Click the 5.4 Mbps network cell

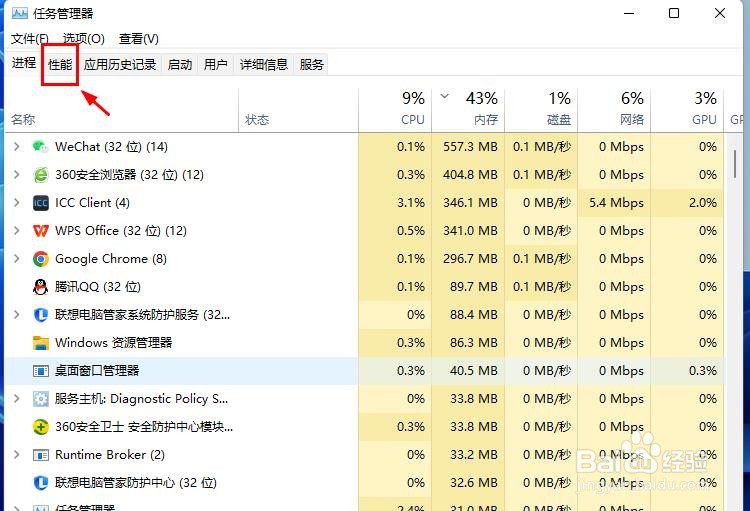click(616, 203)
